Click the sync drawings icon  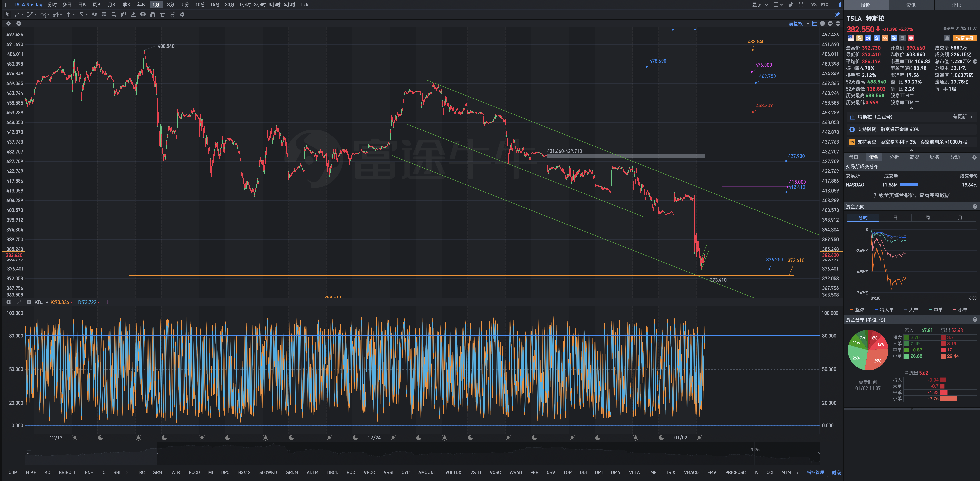pos(172,14)
